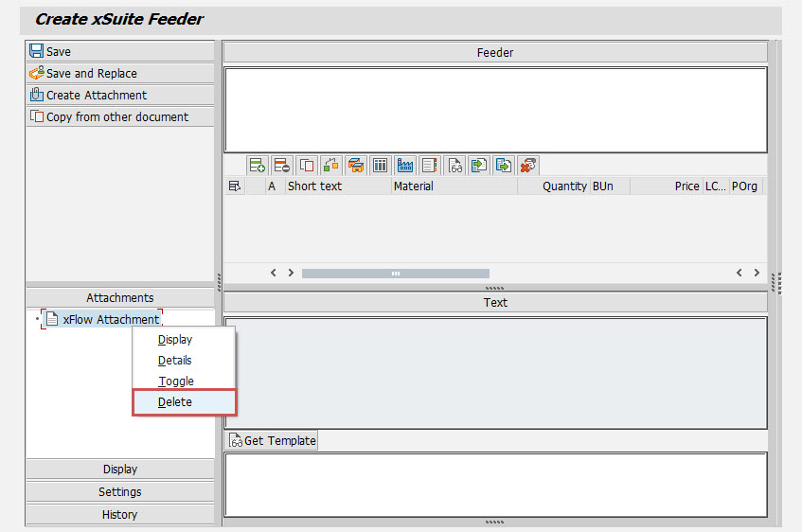Image resolution: width=802 pixels, height=532 pixels.
Task: Click Copy from other document button
Action: point(120,116)
